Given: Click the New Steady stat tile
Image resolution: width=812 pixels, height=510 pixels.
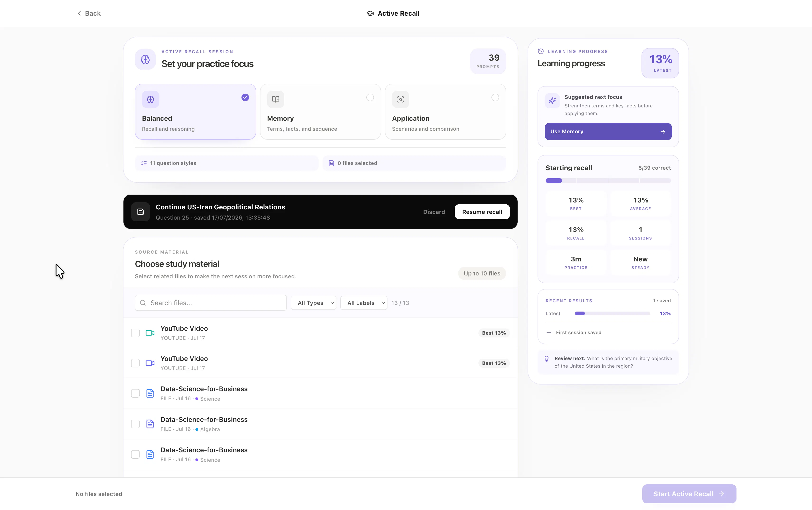Looking at the screenshot, I should click(x=640, y=262).
